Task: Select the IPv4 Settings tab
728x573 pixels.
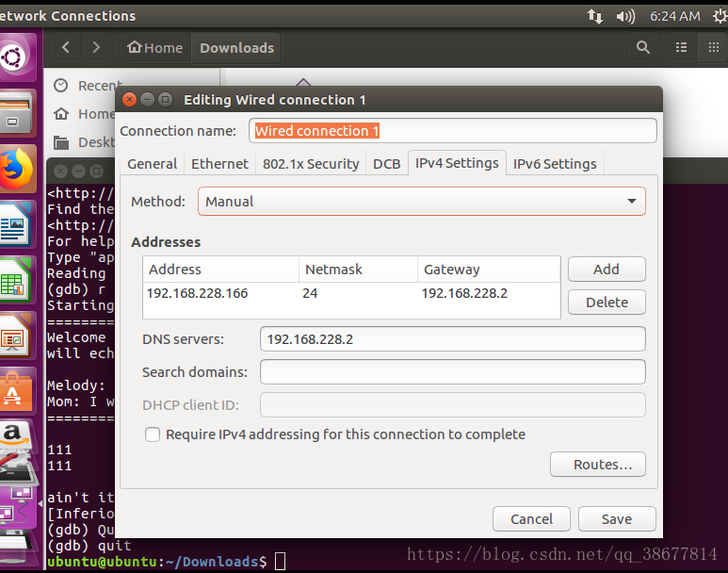Action: point(457,163)
